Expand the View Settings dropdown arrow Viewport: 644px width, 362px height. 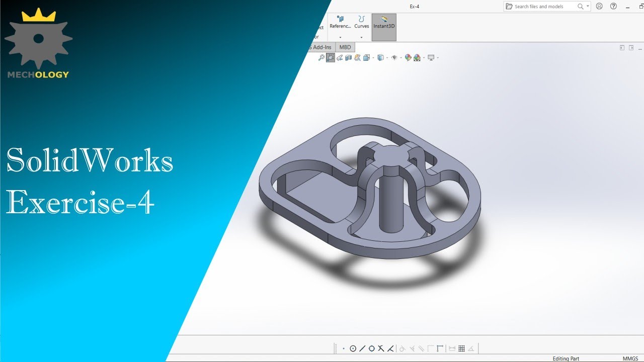coord(438,58)
